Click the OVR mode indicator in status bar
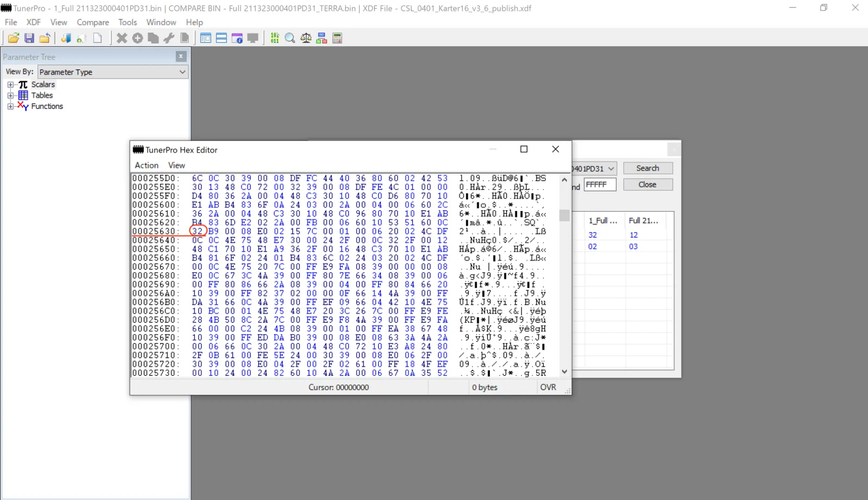 (x=548, y=387)
